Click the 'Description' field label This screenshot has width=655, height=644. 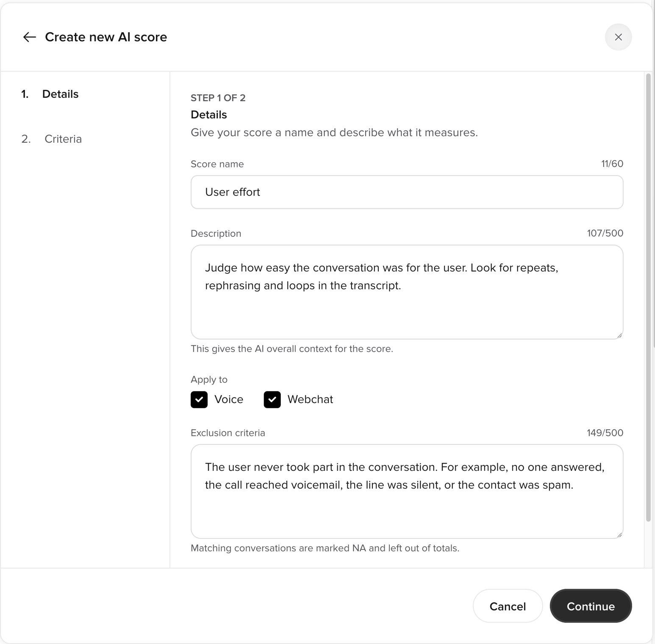216,233
